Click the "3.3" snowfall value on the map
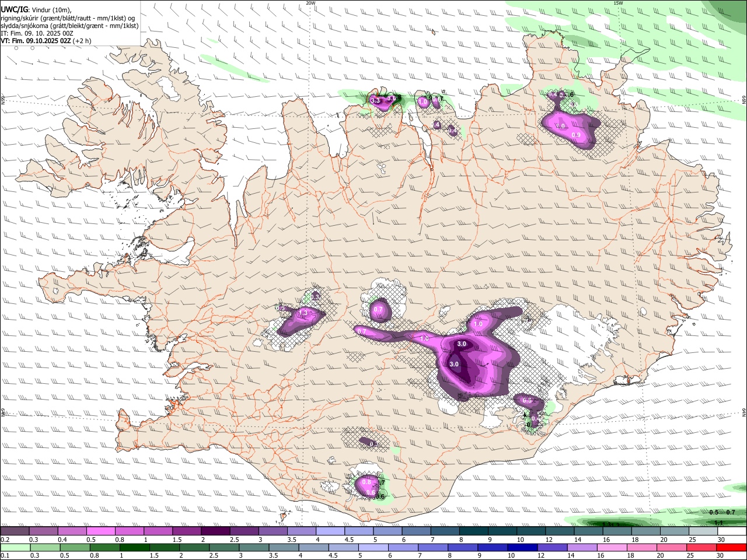 point(375,100)
